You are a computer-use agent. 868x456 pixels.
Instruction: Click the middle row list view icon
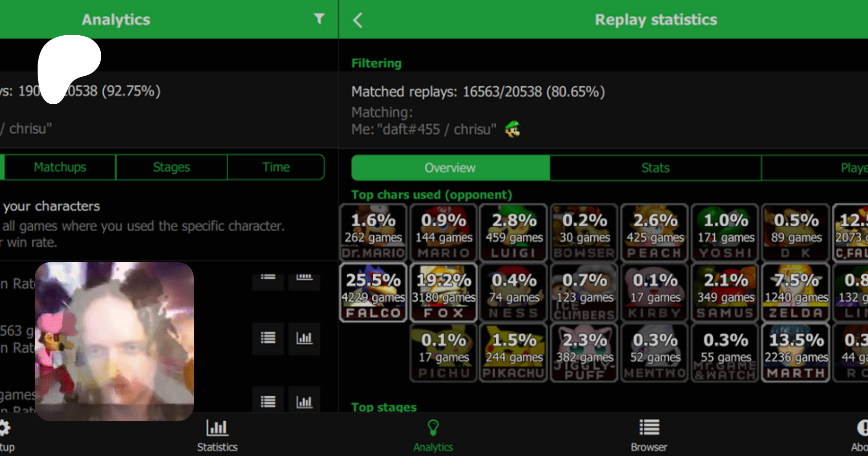tap(268, 338)
